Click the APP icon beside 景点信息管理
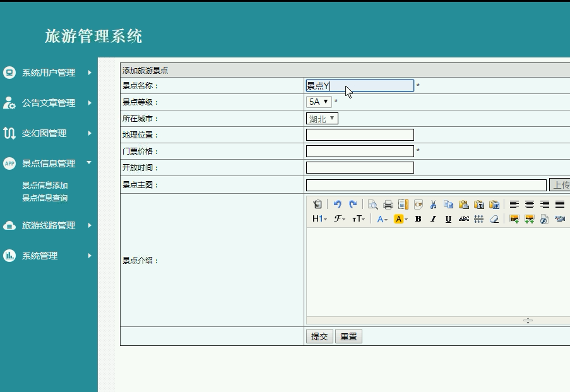570x392 pixels. coord(9,163)
